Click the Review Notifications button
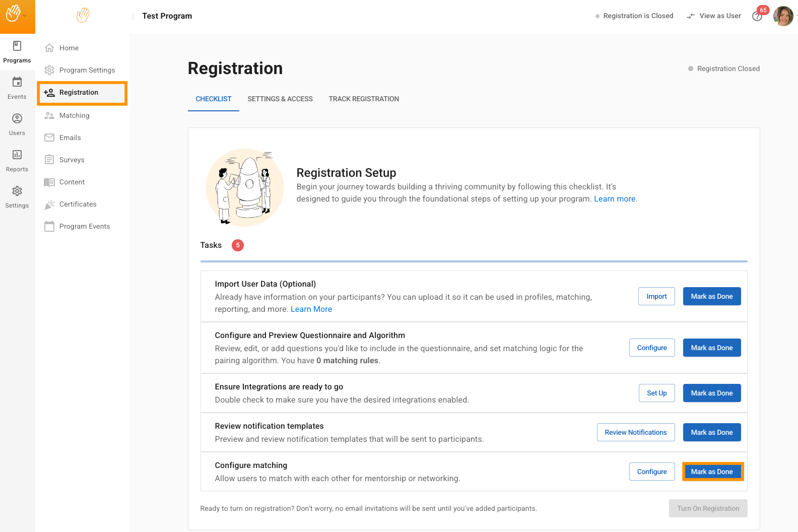 (636, 432)
